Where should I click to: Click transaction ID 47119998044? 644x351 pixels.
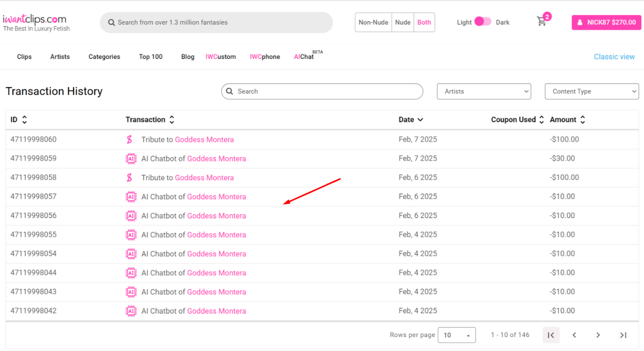pos(33,273)
